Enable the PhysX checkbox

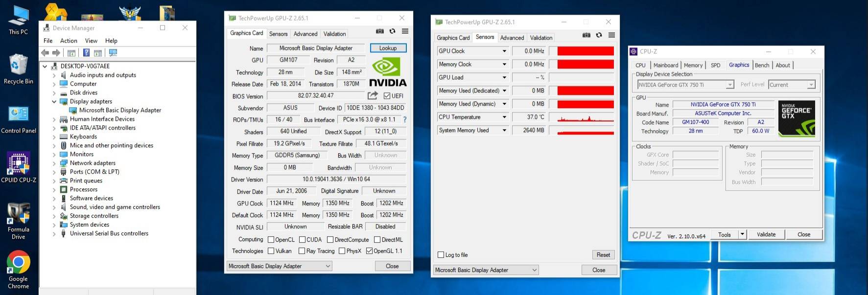[x=342, y=251]
